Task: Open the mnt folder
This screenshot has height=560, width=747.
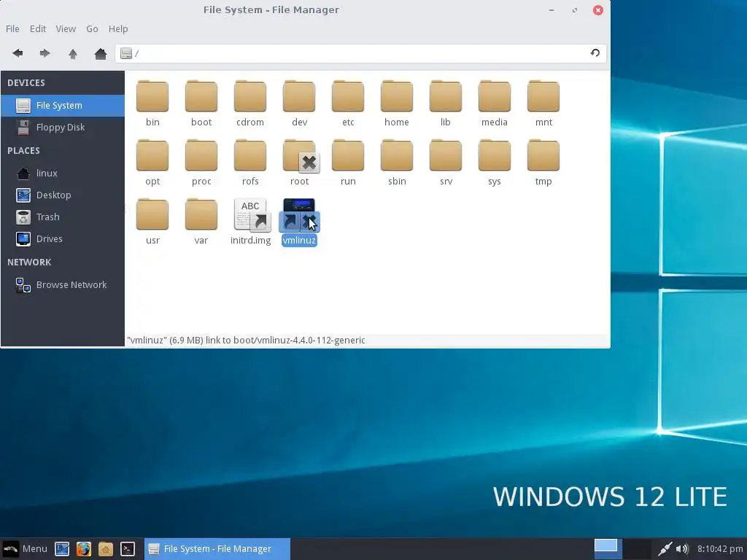Action: (543, 104)
